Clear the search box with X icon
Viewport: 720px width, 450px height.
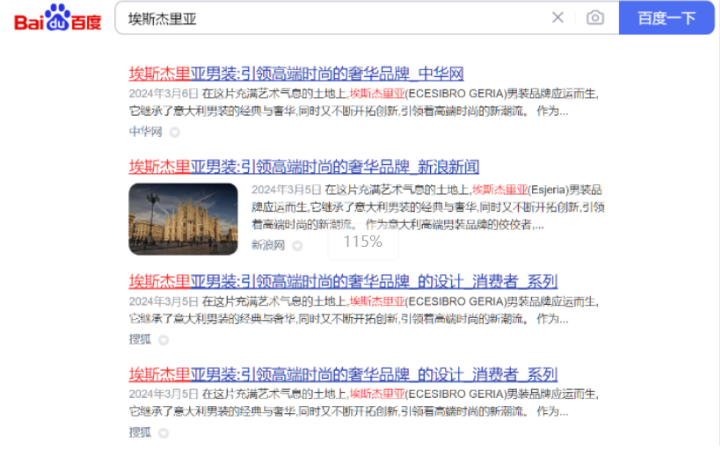(x=557, y=17)
